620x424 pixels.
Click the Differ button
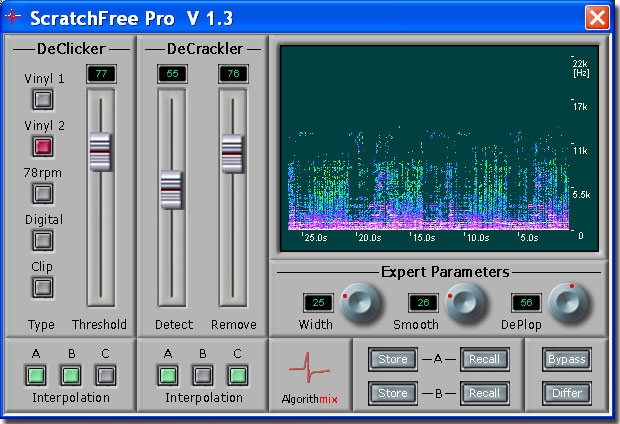click(566, 393)
